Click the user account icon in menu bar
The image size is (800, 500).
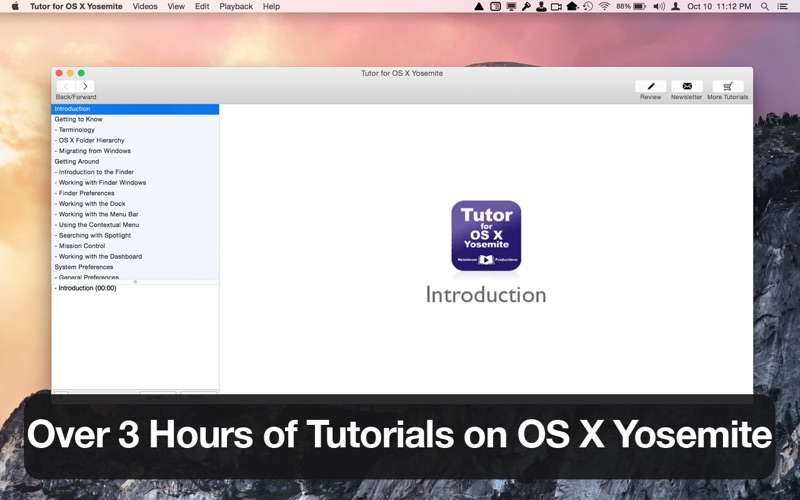(676, 6)
